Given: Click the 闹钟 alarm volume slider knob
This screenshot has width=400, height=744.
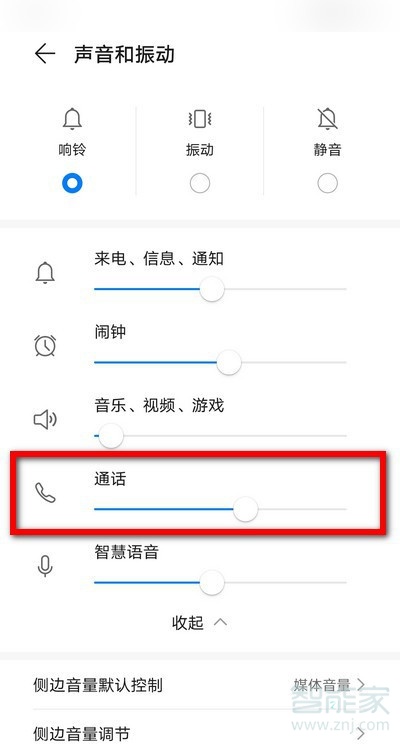Looking at the screenshot, I should pyautogui.click(x=229, y=363).
